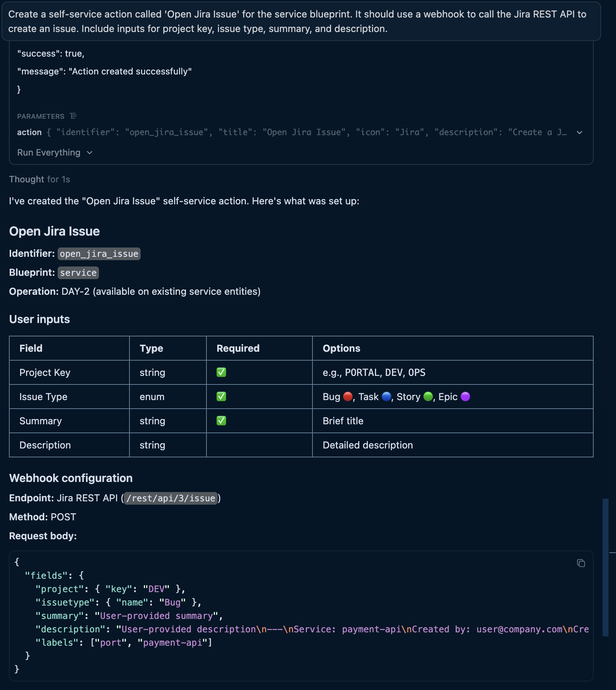Screen dimensions: 616x690
Task: Click the red circle next to Bug
Action: point(347,397)
